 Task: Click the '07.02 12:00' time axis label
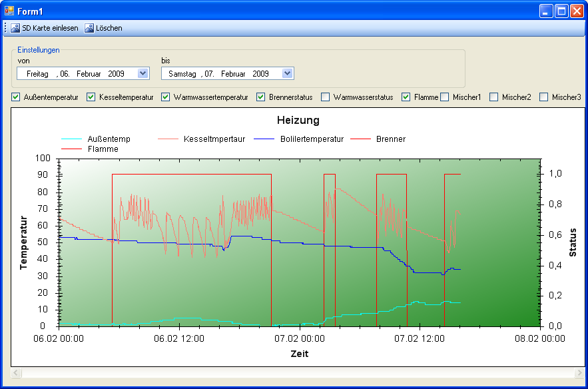point(420,339)
